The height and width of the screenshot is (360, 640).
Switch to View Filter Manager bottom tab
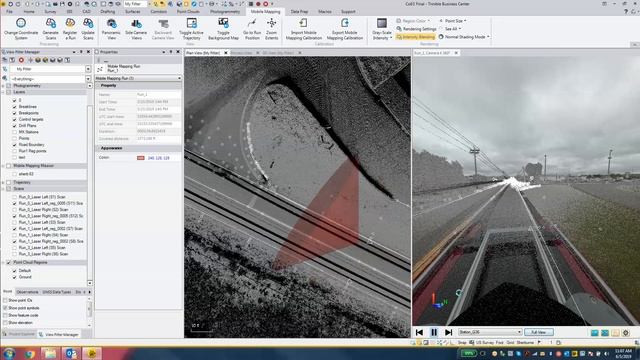click(58, 334)
